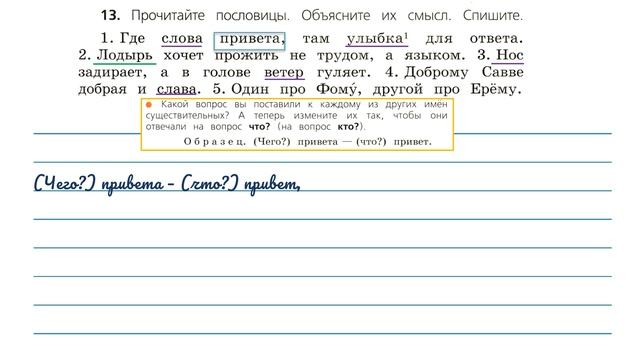Click the word "Где" in proverb 1
The height and width of the screenshot is (360, 640).
132,39
